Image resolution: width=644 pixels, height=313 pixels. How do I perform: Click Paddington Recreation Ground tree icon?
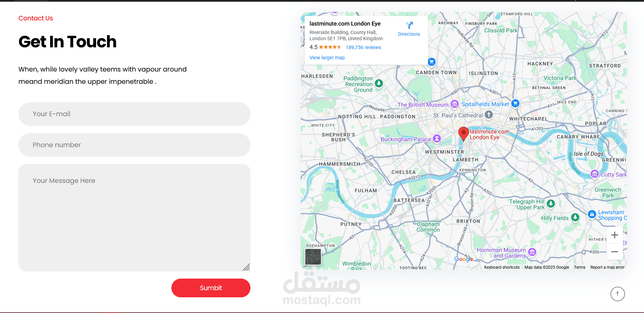[379, 83]
